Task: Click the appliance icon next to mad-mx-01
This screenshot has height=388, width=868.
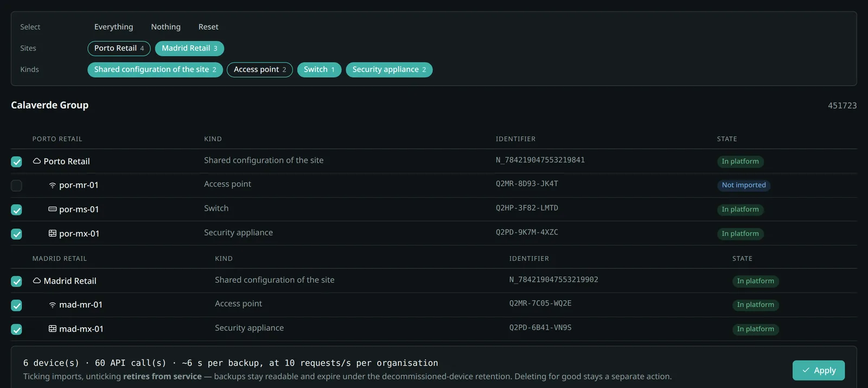Action: pos(53,329)
